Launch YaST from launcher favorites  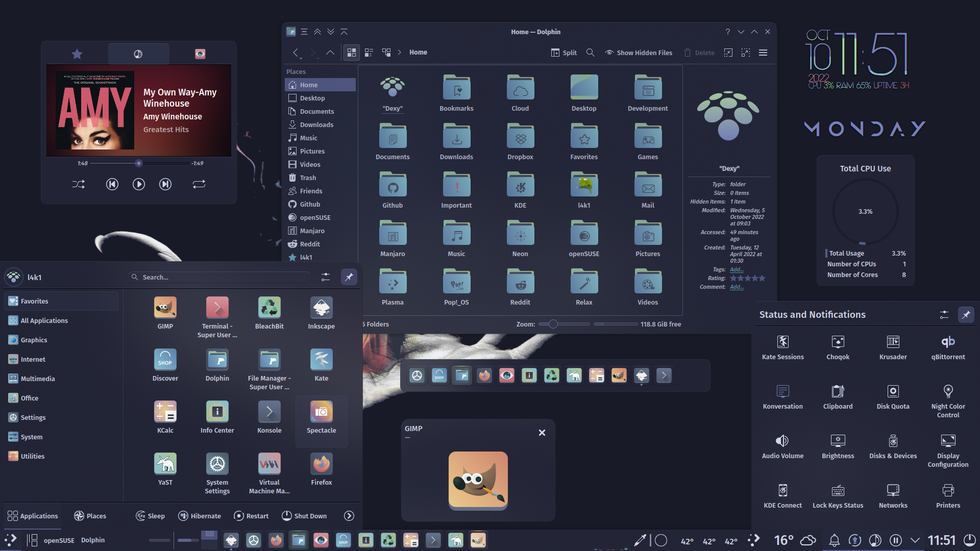click(165, 470)
